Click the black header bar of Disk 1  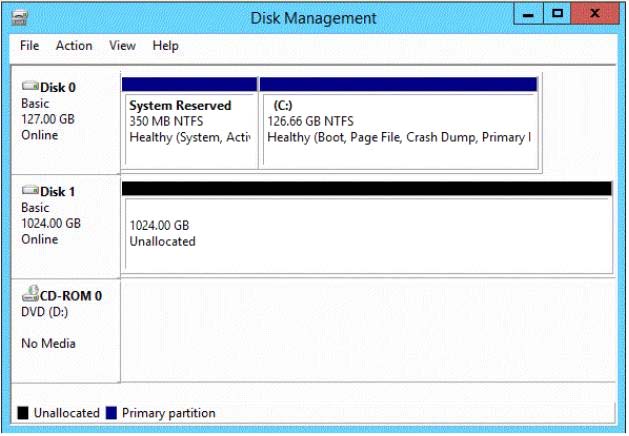pyautogui.click(x=366, y=188)
